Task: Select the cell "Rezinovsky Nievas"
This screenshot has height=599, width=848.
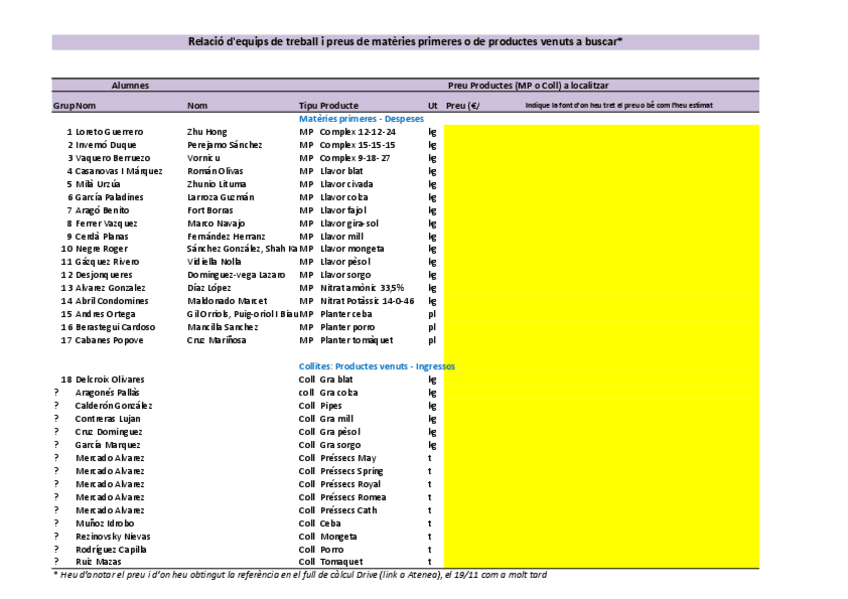Action: point(113,536)
